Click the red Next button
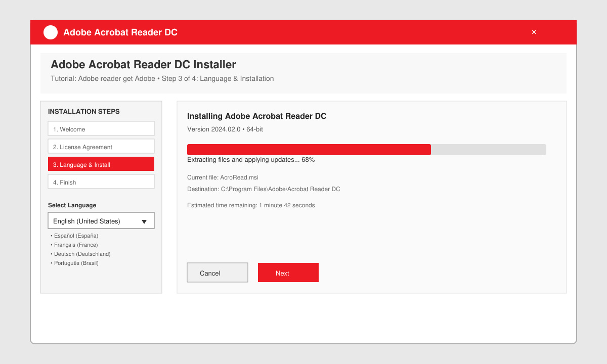Screen dimensions: 607x364 tap(288, 272)
